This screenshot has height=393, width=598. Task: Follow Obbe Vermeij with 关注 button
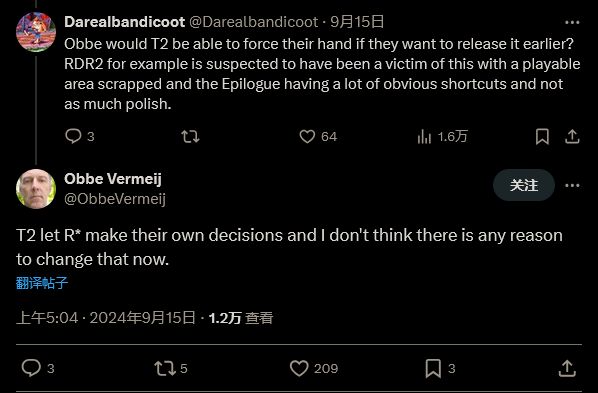click(x=524, y=185)
